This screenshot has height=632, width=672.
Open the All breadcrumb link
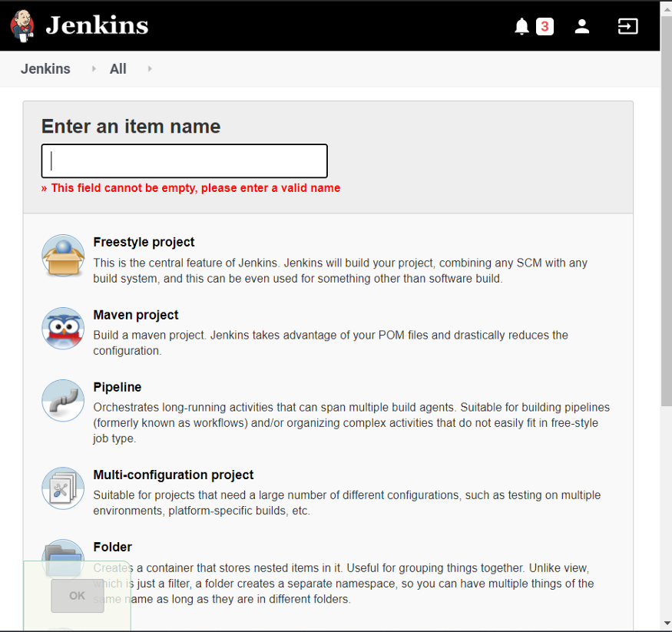pos(118,68)
